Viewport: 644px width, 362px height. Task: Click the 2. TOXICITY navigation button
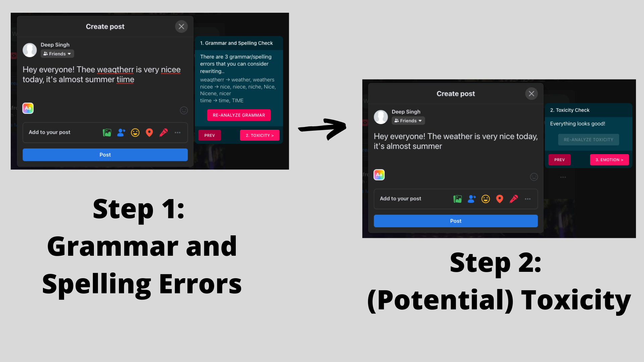pyautogui.click(x=260, y=135)
